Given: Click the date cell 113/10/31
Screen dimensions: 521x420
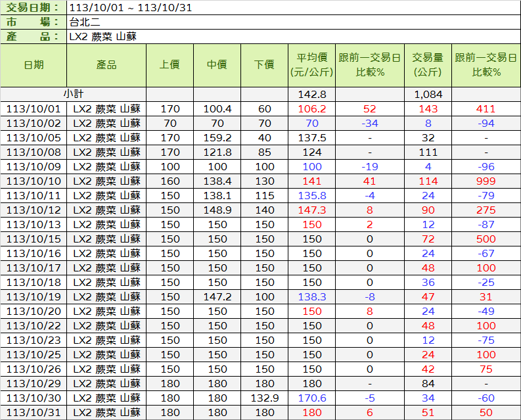Looking at the screenshot, I should [x=34, y=412].
